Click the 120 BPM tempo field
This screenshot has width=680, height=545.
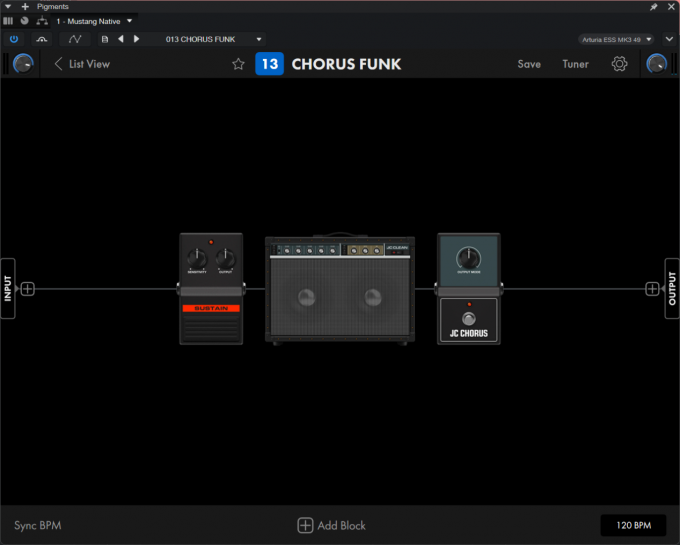[633, 525]
